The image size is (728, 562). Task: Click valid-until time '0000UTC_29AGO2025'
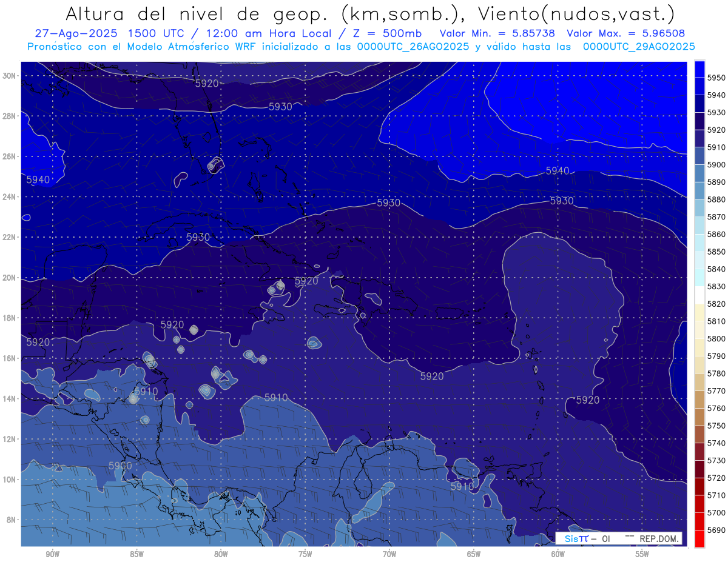639,46
